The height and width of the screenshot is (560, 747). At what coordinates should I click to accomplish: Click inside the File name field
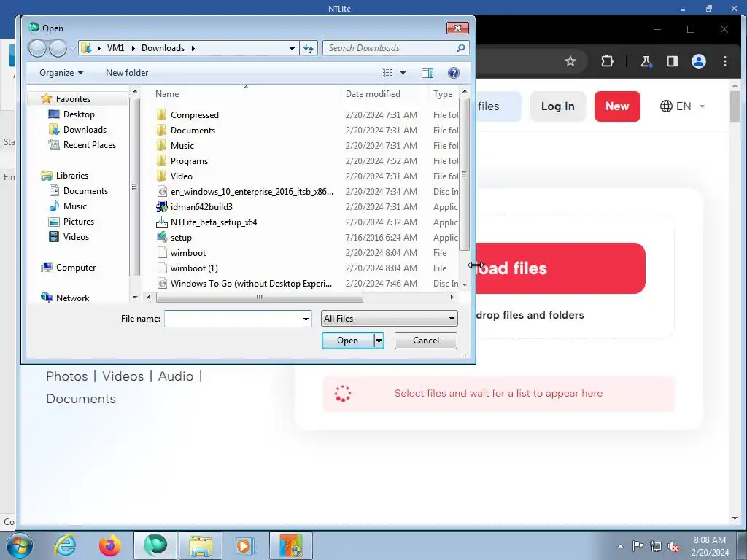[233, 319]
